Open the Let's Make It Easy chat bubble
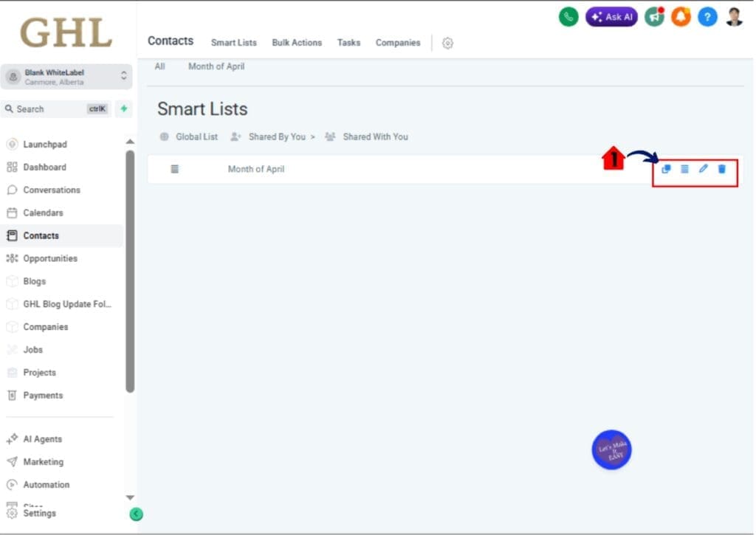 (611, 449)
